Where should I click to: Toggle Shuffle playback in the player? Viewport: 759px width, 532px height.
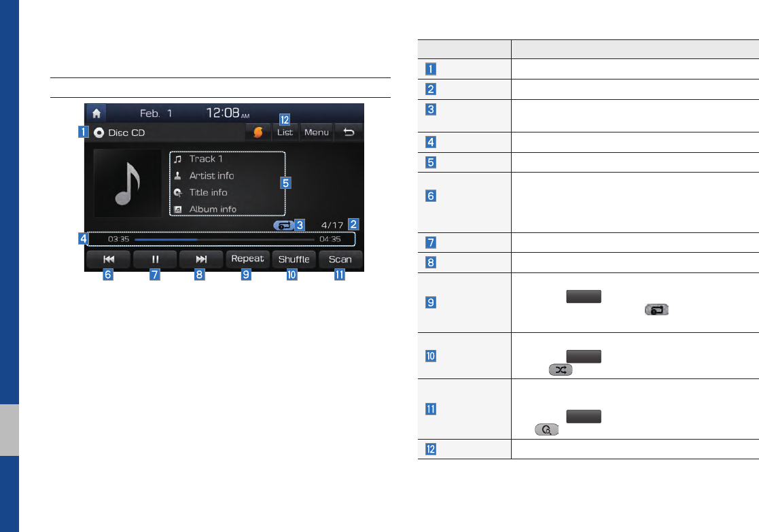pos(294,260)
